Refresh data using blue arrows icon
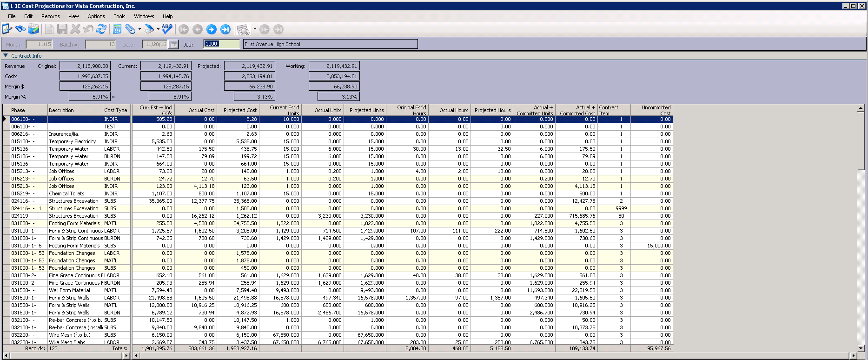This screenshot has width=868, height=360. pyautogui.click(x=101, y=29)
